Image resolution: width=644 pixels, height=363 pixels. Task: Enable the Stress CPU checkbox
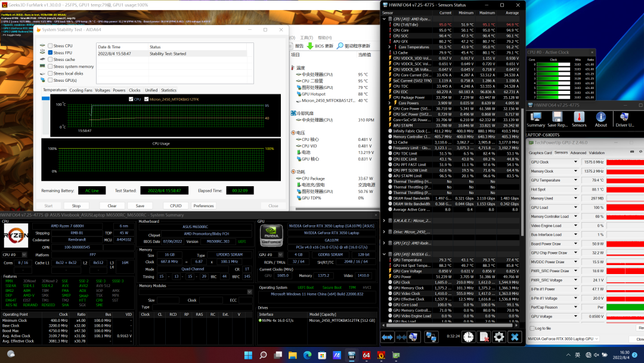point(50,46)
